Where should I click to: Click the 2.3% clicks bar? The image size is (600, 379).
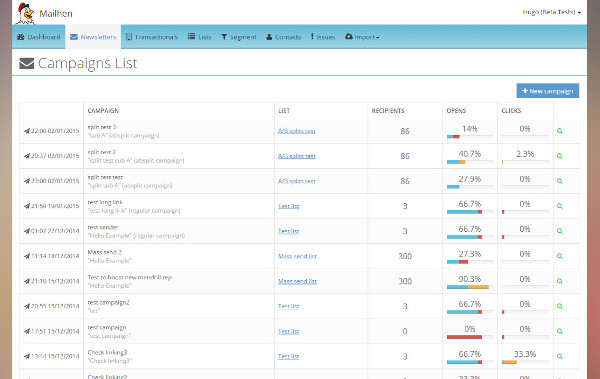point(525,162)
